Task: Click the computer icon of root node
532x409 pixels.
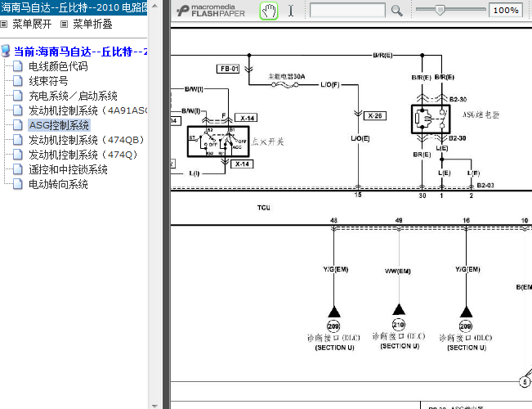Action: (6, 51)
